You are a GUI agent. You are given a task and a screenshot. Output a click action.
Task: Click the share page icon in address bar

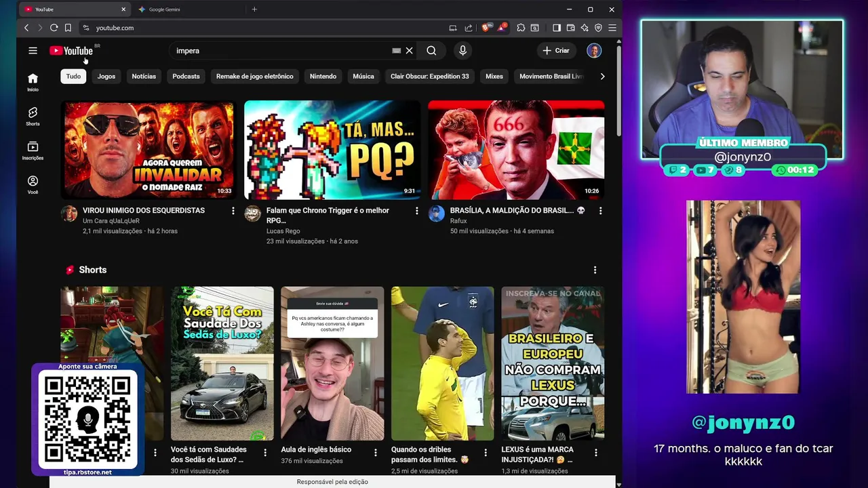pyautogui.click(x=468, y=28)
